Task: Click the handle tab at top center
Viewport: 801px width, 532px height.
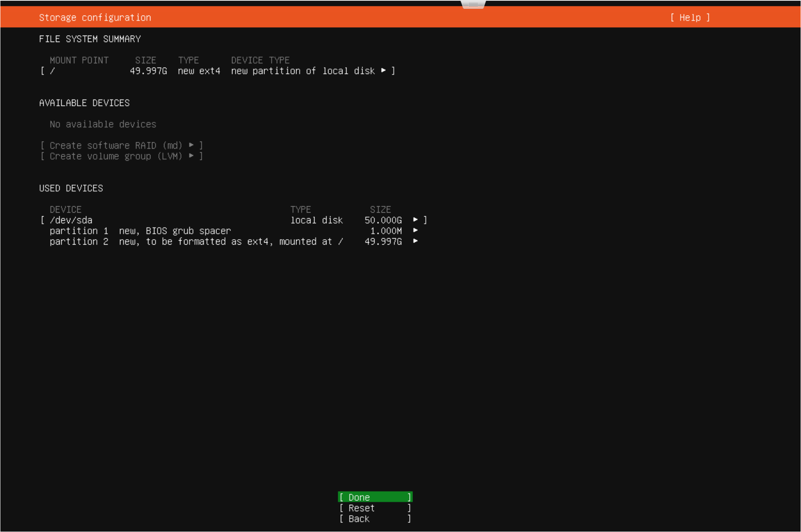Action: tap(473, 5)
